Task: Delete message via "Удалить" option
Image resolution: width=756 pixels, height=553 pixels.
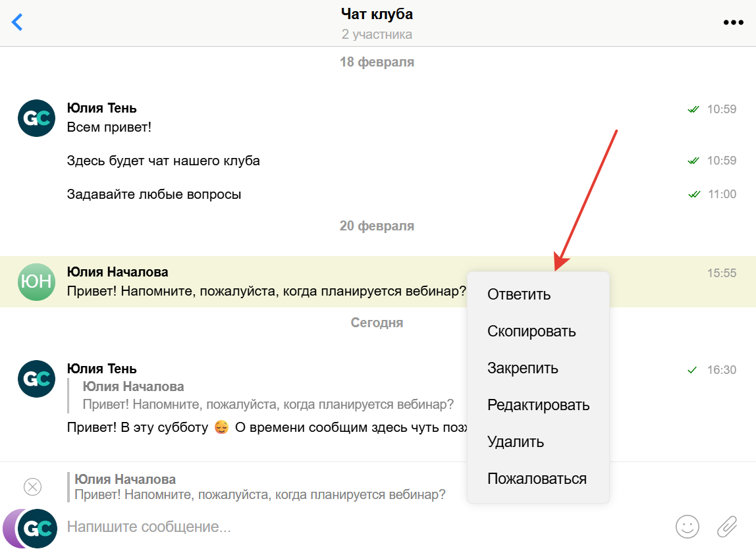Action: pos(516,442)
